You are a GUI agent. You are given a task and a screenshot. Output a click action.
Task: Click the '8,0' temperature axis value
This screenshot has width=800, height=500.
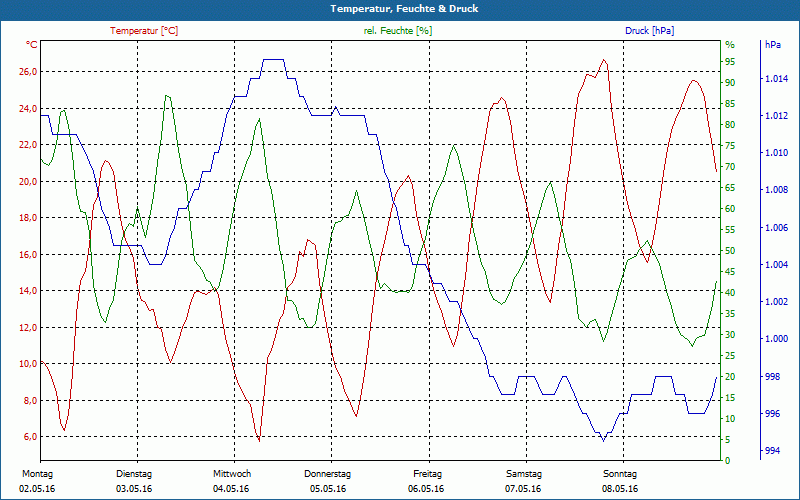coord(30,400)
